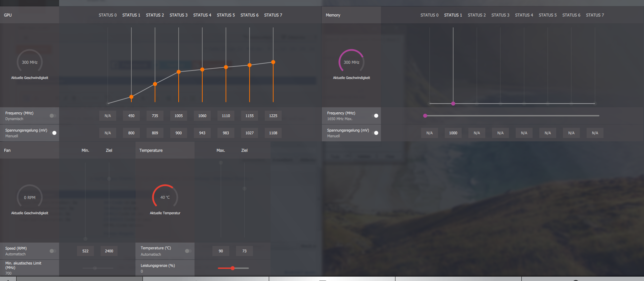Click the GPU STATUS 0 N/A frequency field
644x281 pixels.
tap(108, 116)
